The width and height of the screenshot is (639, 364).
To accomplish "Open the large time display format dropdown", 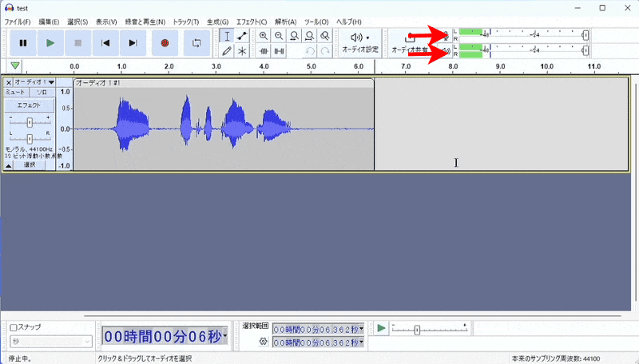I will (225, 336).
